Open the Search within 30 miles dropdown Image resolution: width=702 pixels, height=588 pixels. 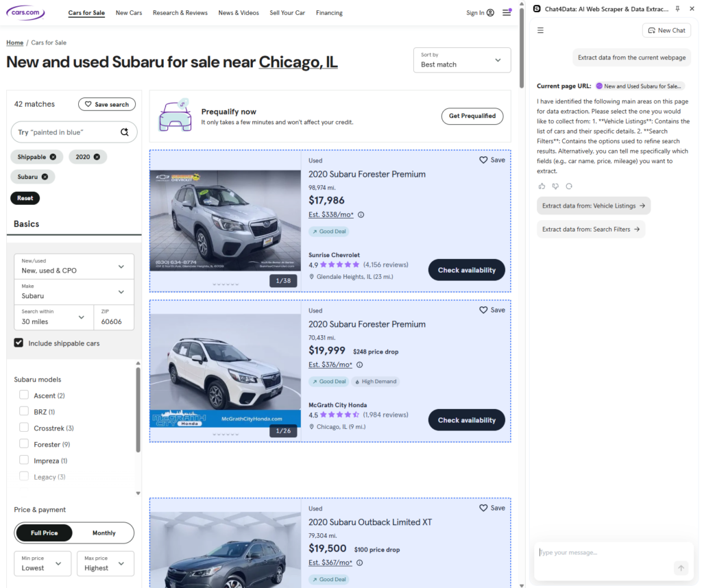pos(52,317)
